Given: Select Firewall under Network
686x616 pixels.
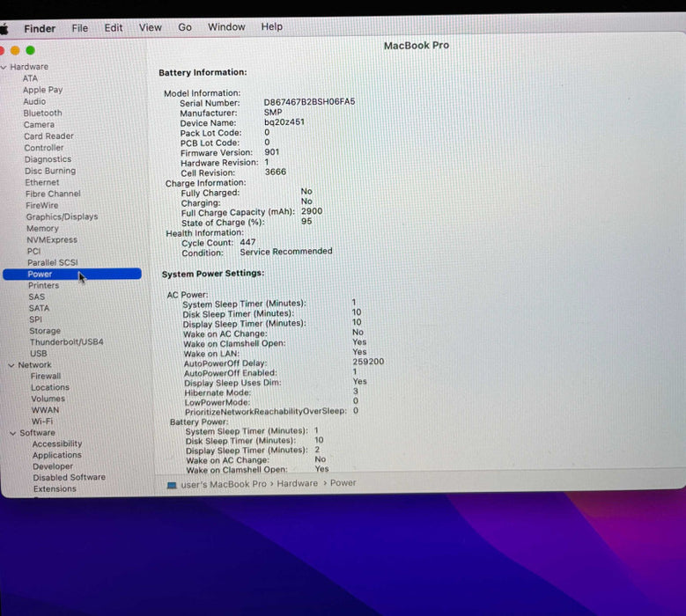Looking at the screenshot, I should pos(46,376).
